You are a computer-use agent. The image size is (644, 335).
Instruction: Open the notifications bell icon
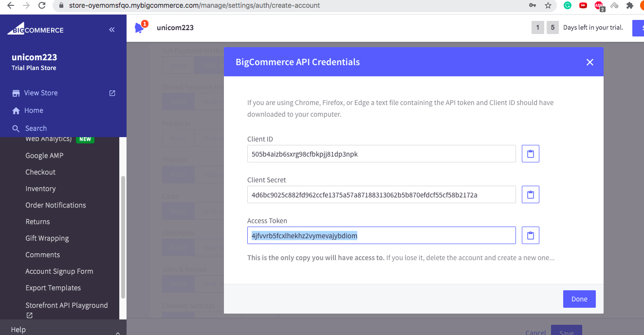(140, 28)
